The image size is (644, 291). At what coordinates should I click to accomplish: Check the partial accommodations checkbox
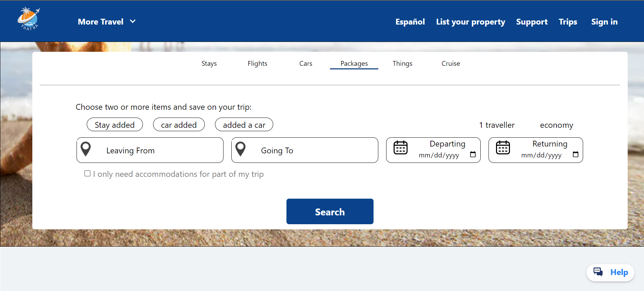87,173
